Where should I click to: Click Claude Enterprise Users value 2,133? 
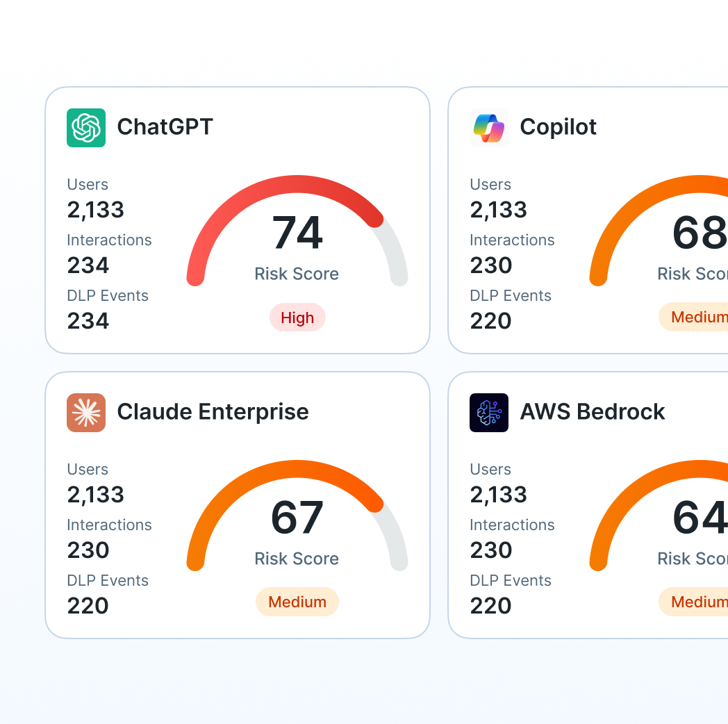[96, 495]
